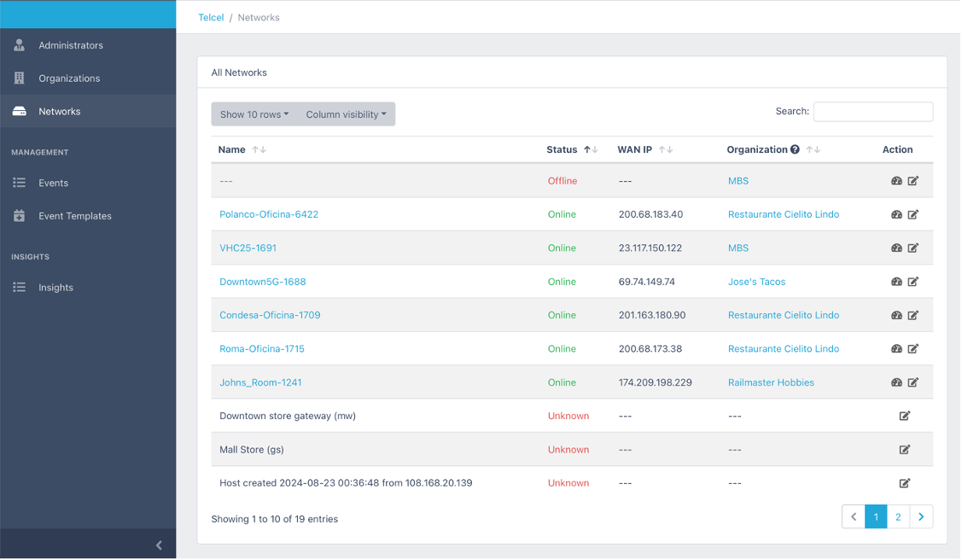Image resolution: width=962 pixels, height=560 pixels.
Task: Expand the Show 10 rows dropdown
Action: pyautogui.click(x=254, y=114)
